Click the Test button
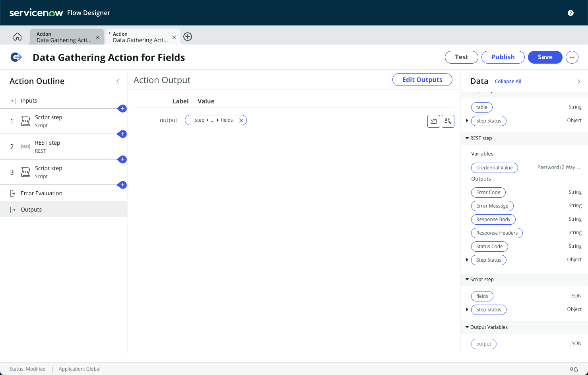 [x=462, y=57]
